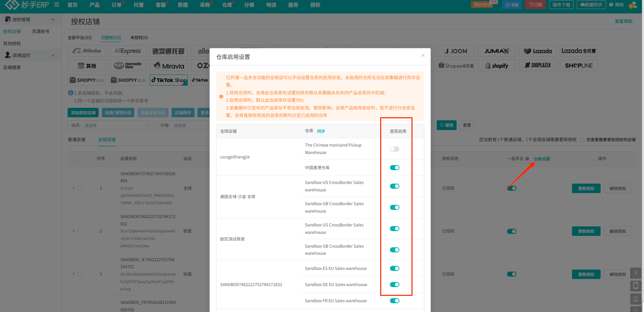Select the mercado libre platform logo
644x312 pixels.
tap(128, 65)
